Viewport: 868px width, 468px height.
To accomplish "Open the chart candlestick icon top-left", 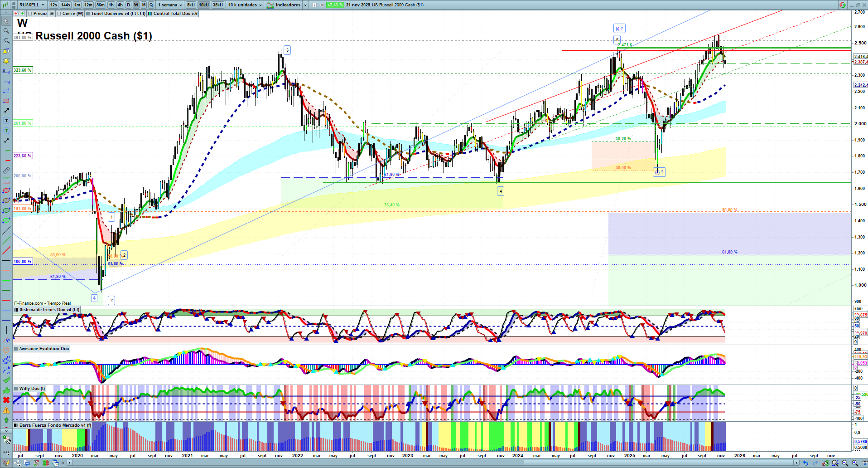I will [x=6, y=5].
